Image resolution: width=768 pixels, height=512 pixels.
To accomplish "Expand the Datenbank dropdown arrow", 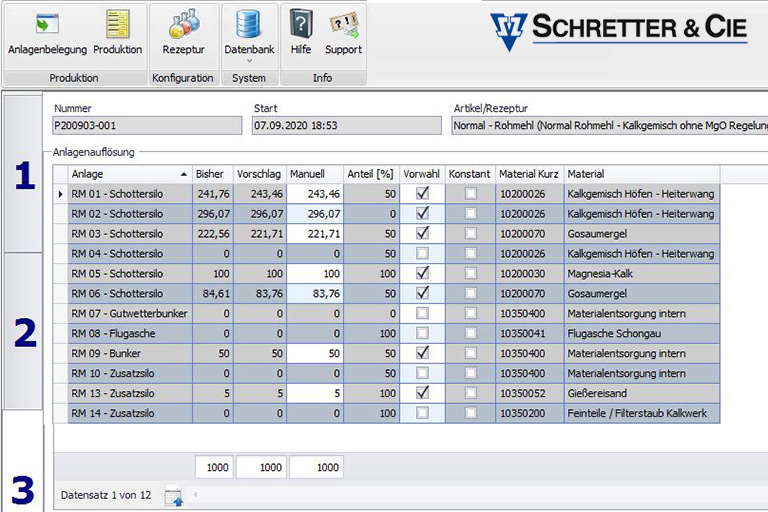I will coord(249,62).
